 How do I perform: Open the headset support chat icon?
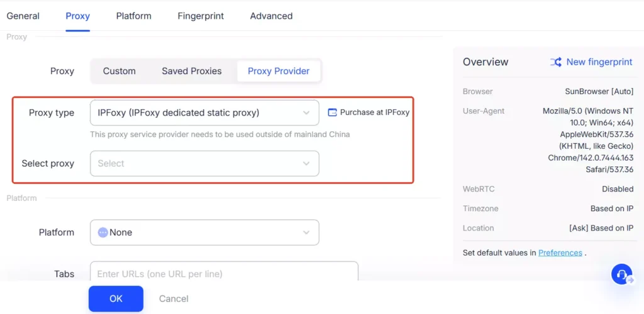pyautogui.click(x=621, y=274)
